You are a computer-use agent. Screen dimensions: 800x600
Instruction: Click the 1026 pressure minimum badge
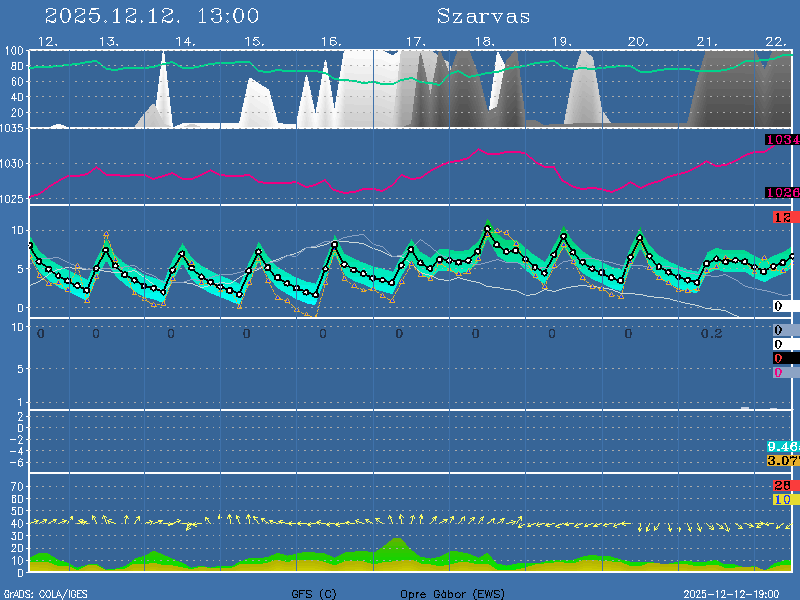(782, 192)
